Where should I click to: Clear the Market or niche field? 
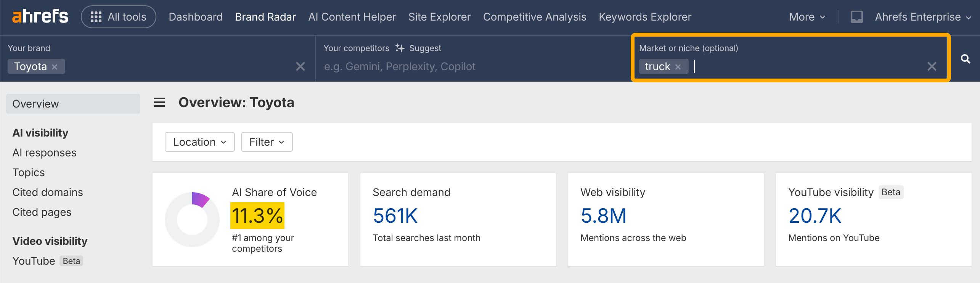932,67
